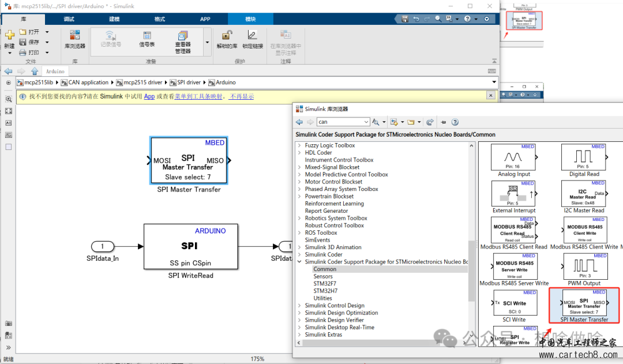This screenshot has width=623, height=364.
Task: Switch to the 库 ribbon tab
Action: [24, 19]
